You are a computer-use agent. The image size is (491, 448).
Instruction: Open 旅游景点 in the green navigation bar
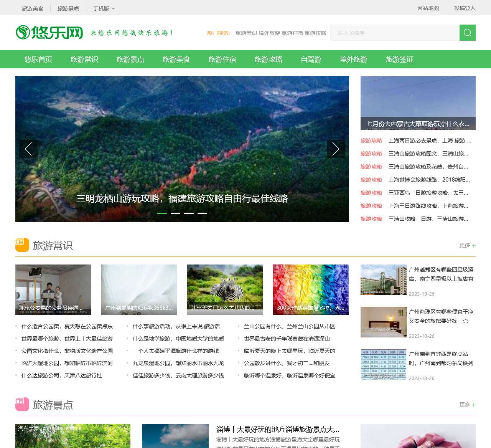point(130,59)
